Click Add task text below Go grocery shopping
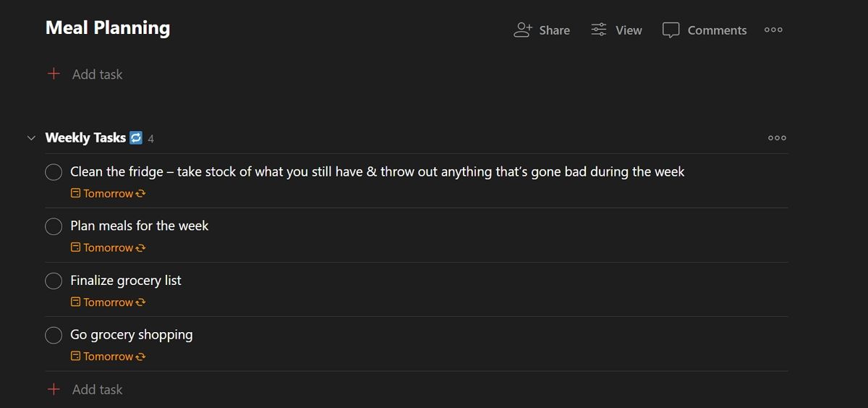This screenshot has width=868, height=408. 98,389
